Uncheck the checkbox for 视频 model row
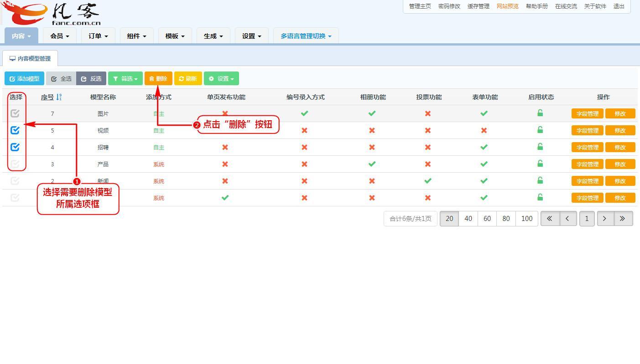This screenshot has width=640, height=364. click(x=15, y=130)
